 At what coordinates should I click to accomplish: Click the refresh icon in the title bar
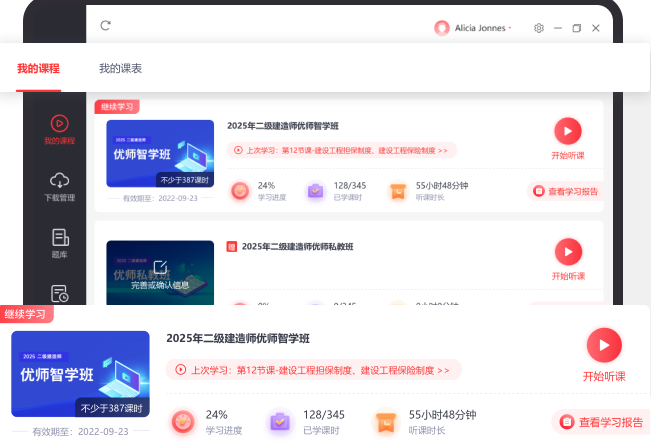105,26
